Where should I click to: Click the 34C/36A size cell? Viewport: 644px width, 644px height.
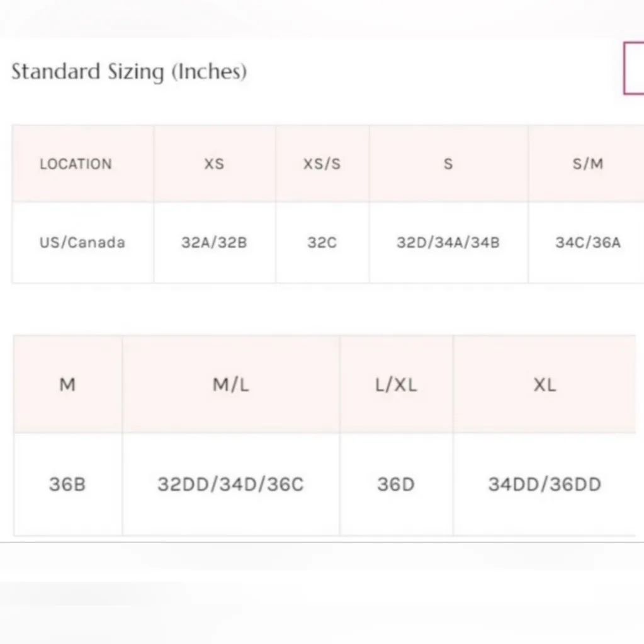pyautogui.click(x=587, y=242)
